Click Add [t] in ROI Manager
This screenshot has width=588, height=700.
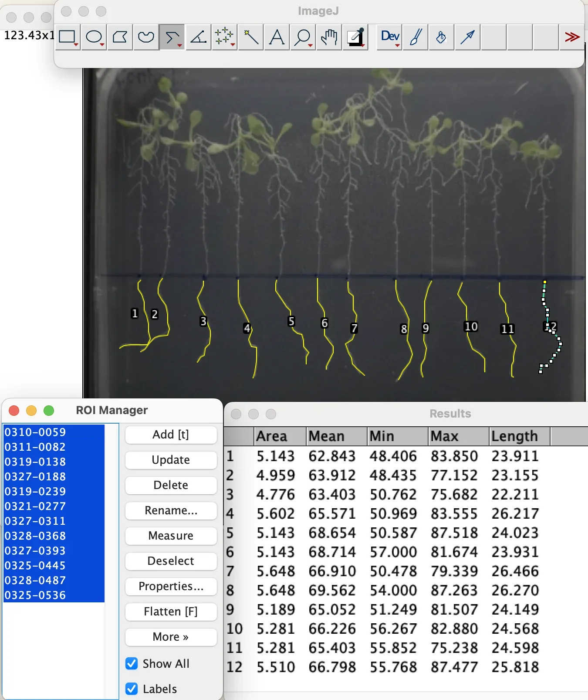[x=171, y=435]
